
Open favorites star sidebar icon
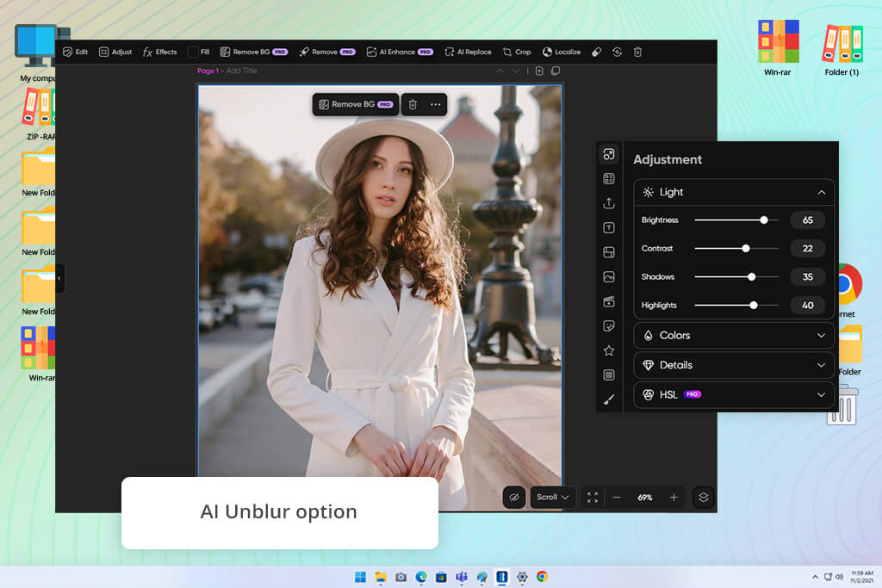click(x=609, y=350)
